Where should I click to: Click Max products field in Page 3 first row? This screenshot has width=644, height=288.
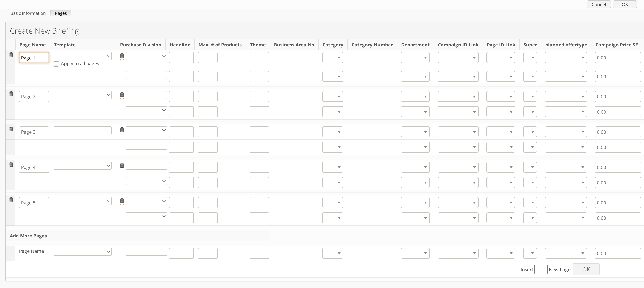pyautogui.click(x=208, y=132)
